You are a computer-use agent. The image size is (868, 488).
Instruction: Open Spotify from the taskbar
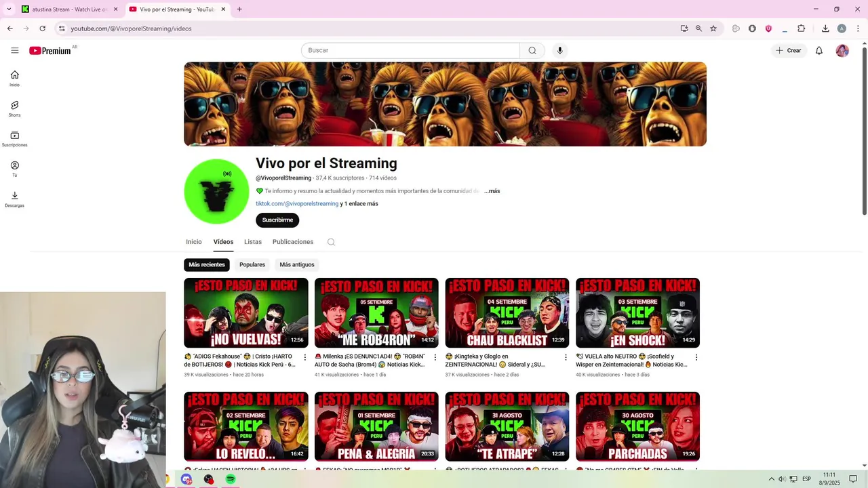click(231, 479)
